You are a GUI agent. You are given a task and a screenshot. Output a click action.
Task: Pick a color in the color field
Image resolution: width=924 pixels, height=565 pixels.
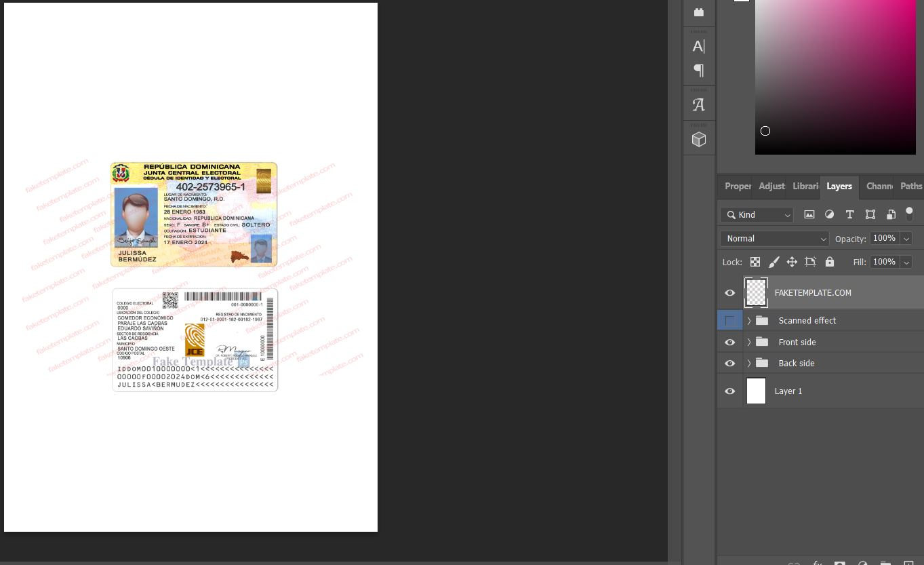point(834,75)
